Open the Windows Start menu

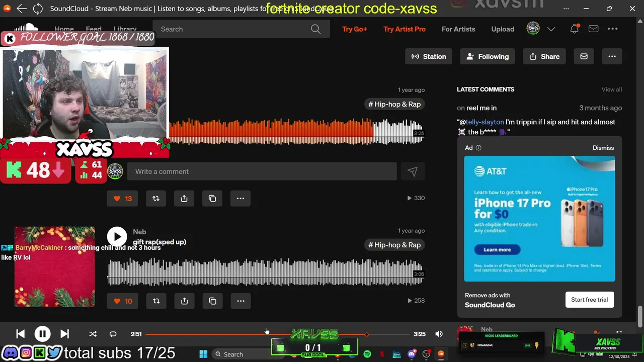[x=203, y=354]
